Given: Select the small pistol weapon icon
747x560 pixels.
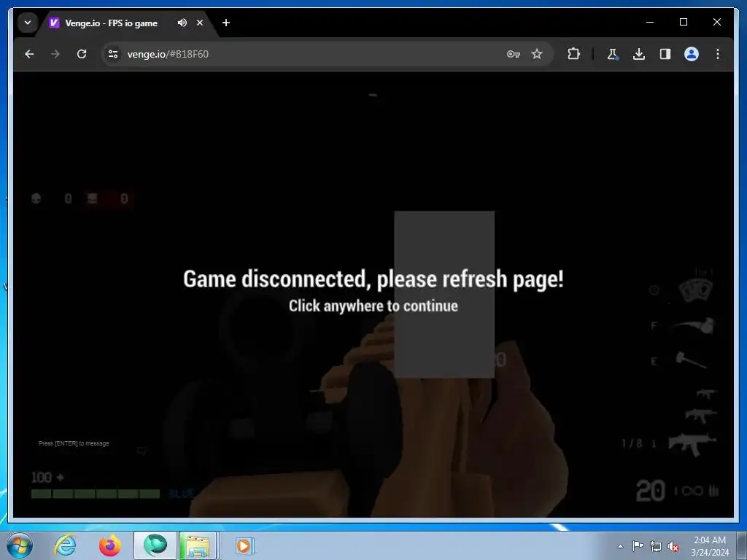Looking at the screenshot, I should (706, 394).
